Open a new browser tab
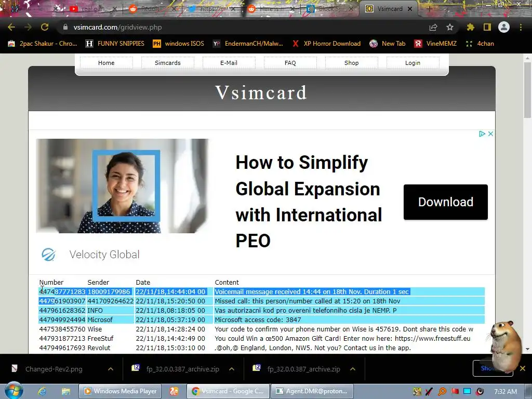Viewport: 532px width, 399px height. 429,9
